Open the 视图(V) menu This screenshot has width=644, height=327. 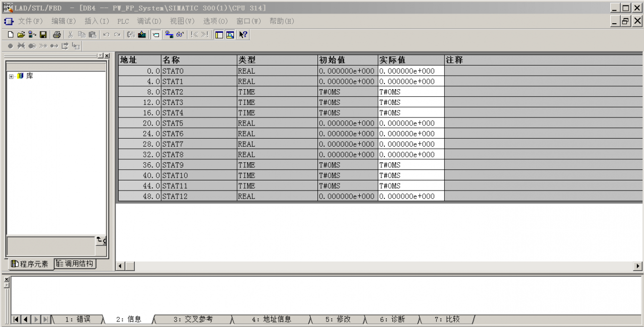182,21
